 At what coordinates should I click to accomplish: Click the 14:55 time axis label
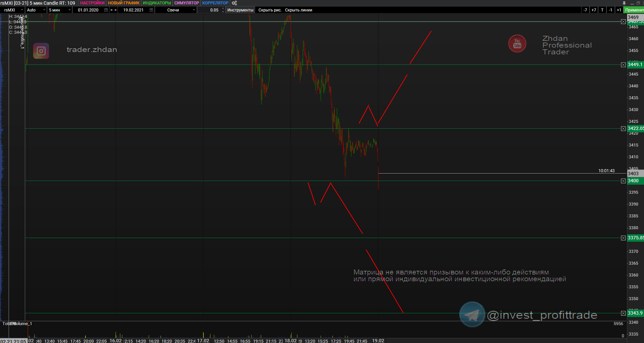coord(232,341)
